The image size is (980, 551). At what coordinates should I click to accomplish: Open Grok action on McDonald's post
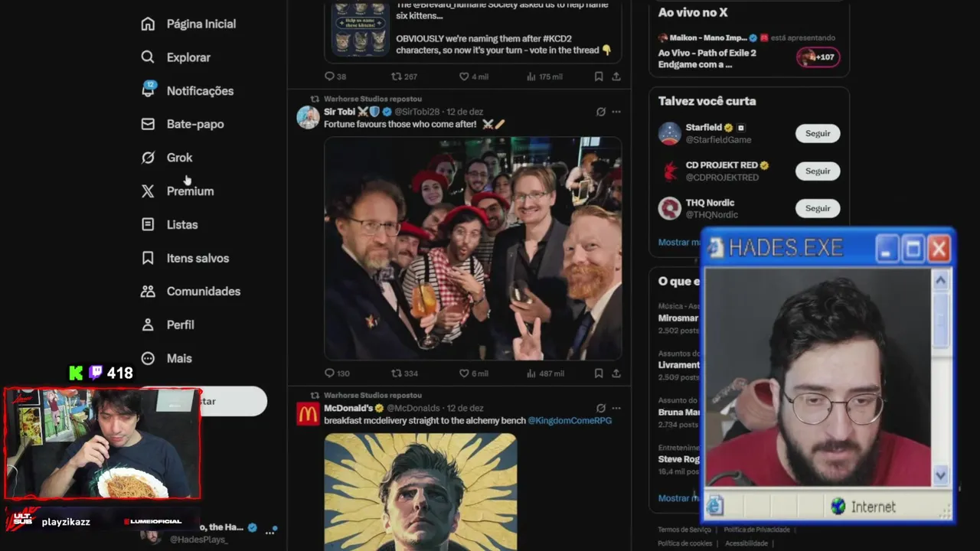[601, 408]
